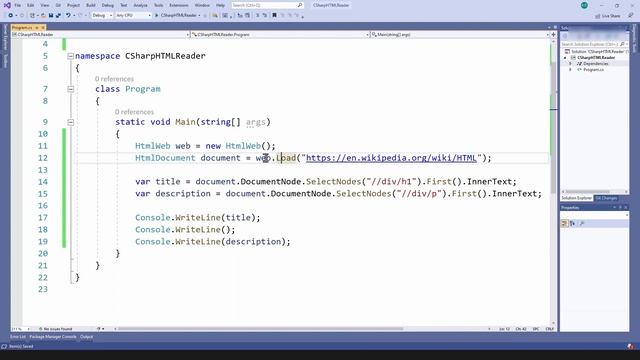Click the comment selection toolbar icon
The image size is (640, 360).
(x=257, y=16)
